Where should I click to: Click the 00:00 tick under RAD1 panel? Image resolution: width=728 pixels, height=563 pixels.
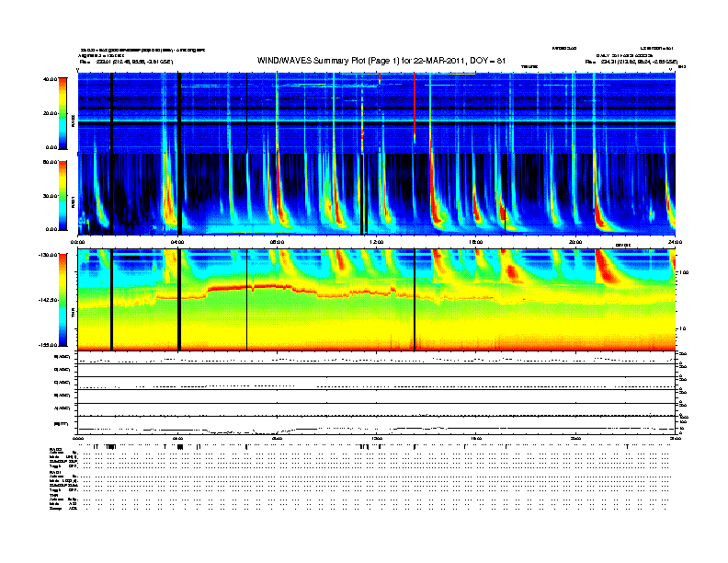pos(77,242)
